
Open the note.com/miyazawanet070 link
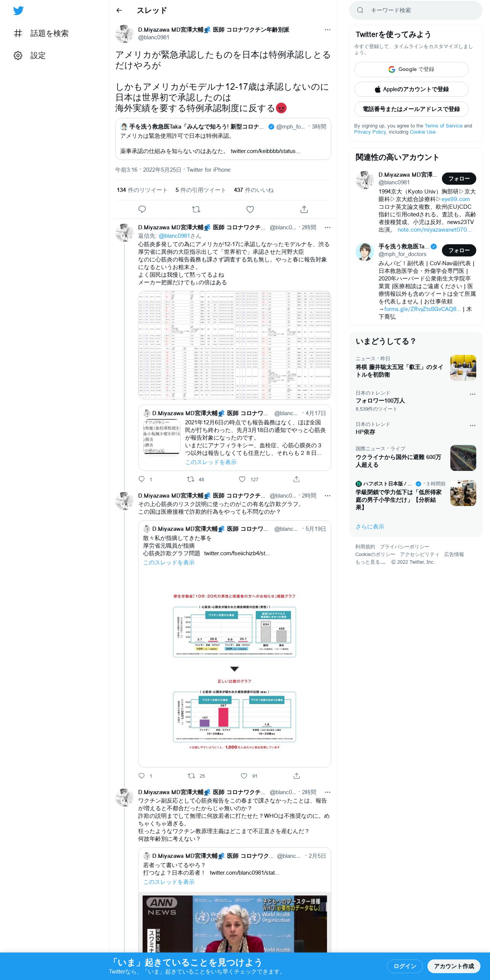435,230
